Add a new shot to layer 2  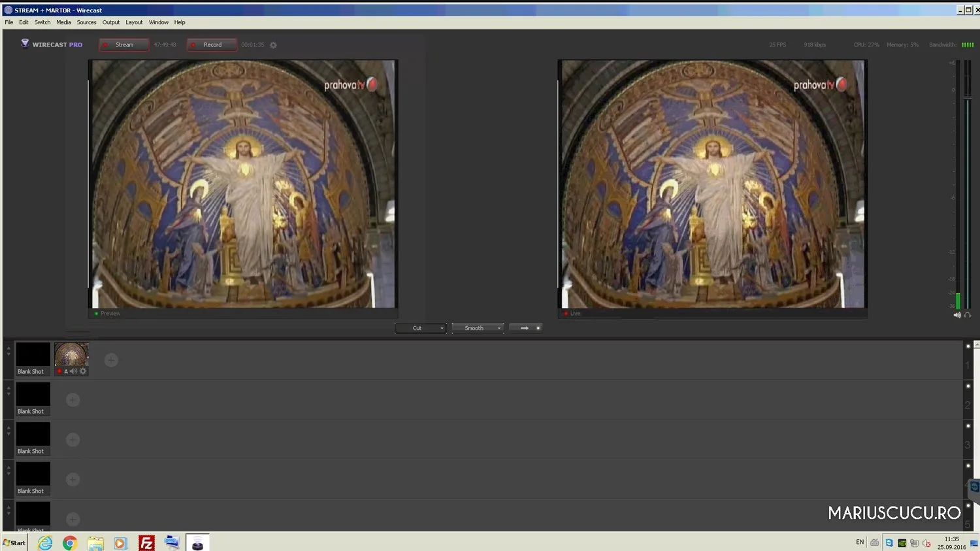[x=73, y=400]
